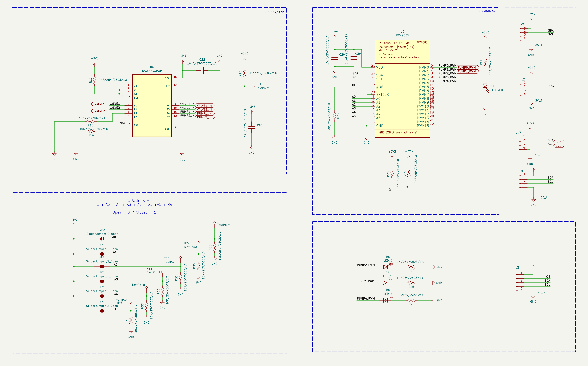Select resistor R20 pull-up symbol

pos(392,174)
